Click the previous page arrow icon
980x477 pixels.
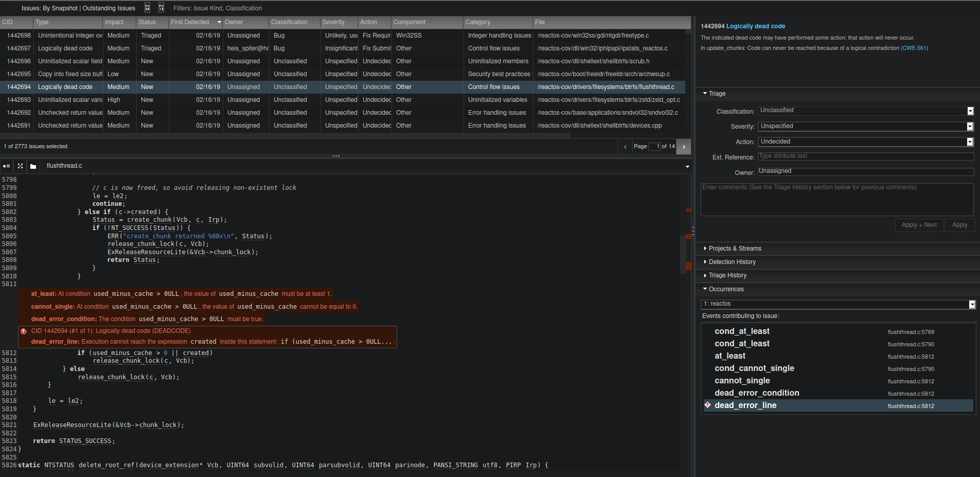coord(625,146)
